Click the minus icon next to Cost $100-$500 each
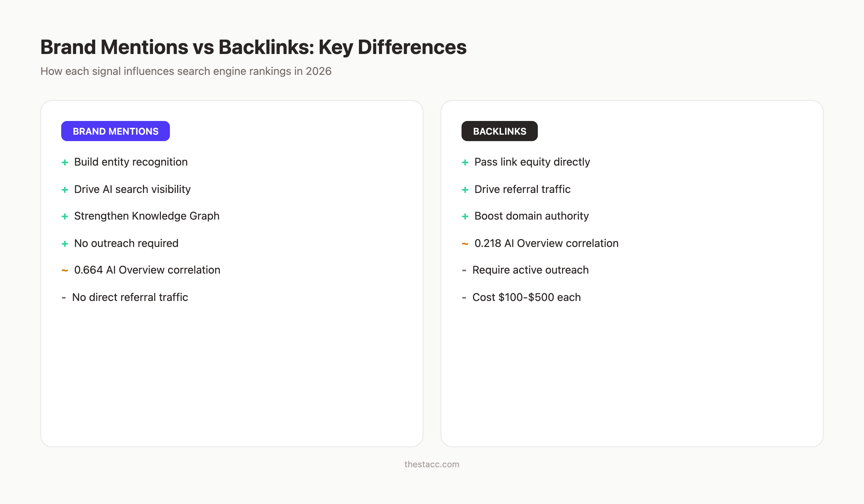The height and width of the screenshot is (504, 864). [x=464, y=297]
